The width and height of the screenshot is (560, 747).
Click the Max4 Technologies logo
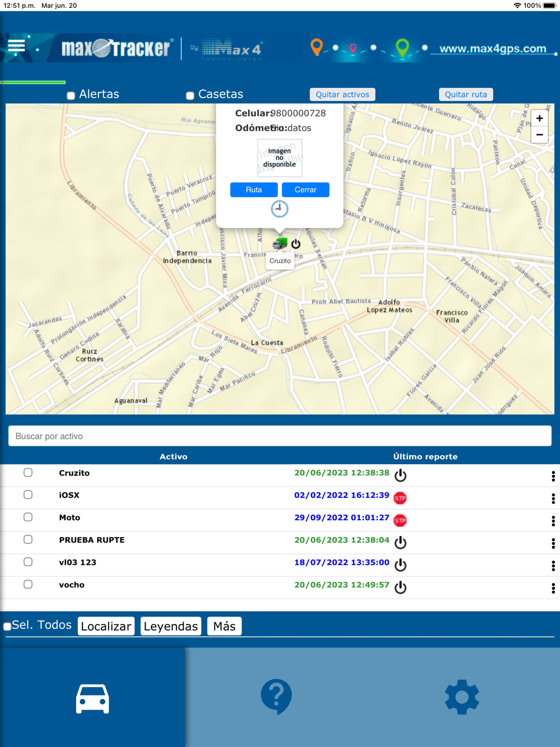(226, 49)
